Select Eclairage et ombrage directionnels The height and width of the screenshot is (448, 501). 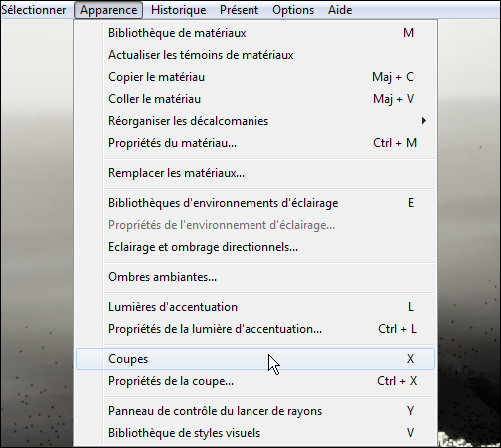point(255,247)
